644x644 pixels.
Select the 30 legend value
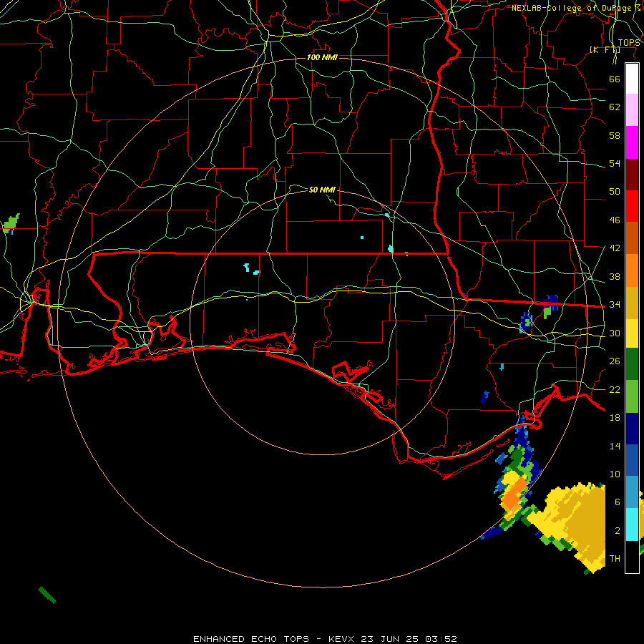(615, 333)
